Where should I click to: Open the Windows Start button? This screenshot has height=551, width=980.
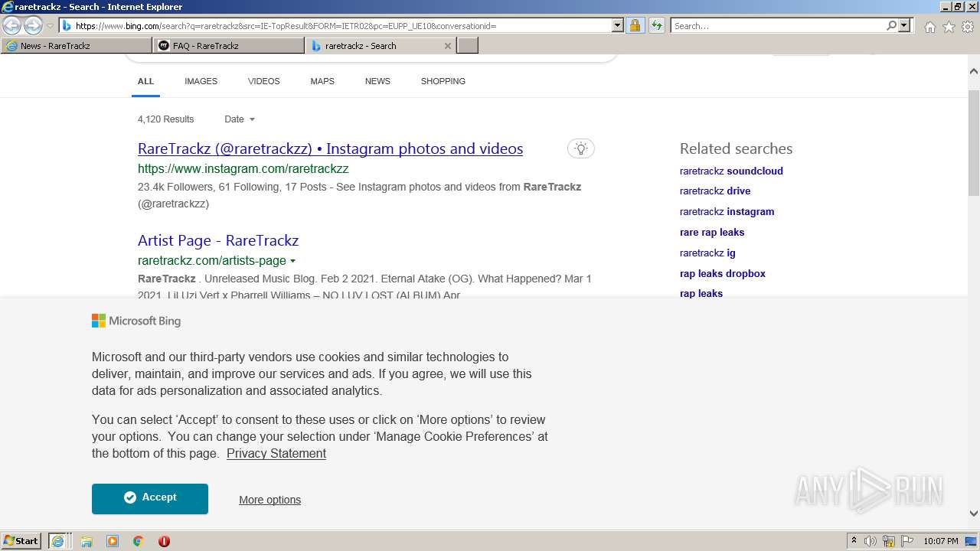(x=22, y=541)
